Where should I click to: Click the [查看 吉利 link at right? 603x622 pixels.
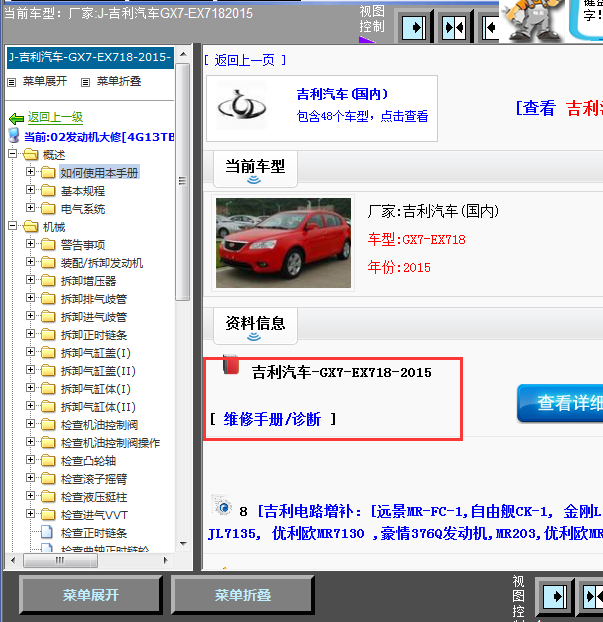559,108
